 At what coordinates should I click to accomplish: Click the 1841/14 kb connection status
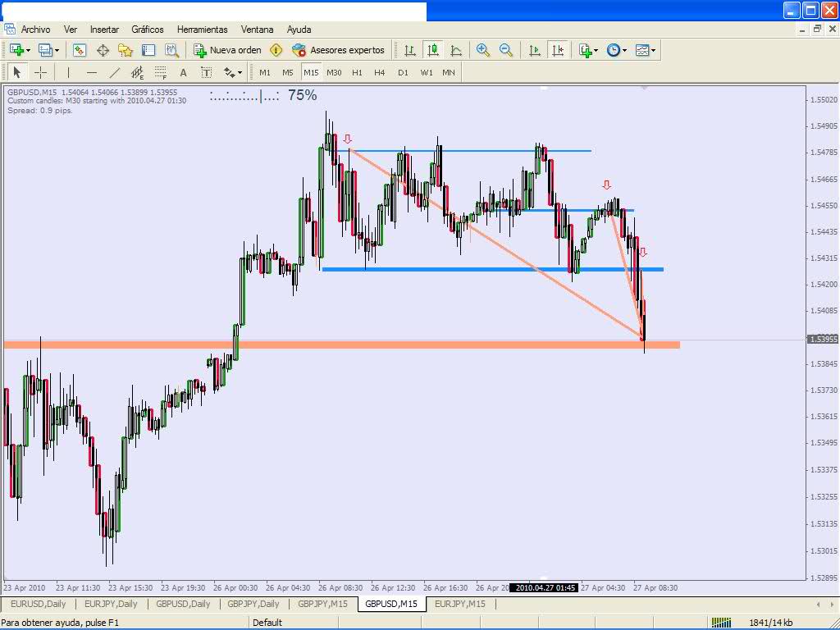click(x=771, y=623)
